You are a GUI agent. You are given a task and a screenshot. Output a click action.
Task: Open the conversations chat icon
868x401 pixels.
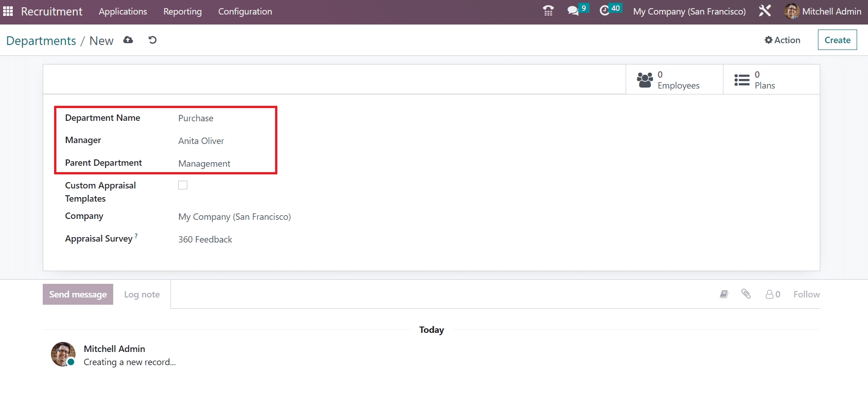coord(573,11)
